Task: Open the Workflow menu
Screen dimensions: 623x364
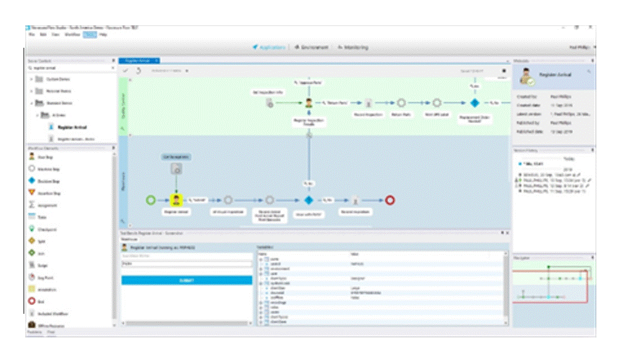Action: [x=73, y=35]
